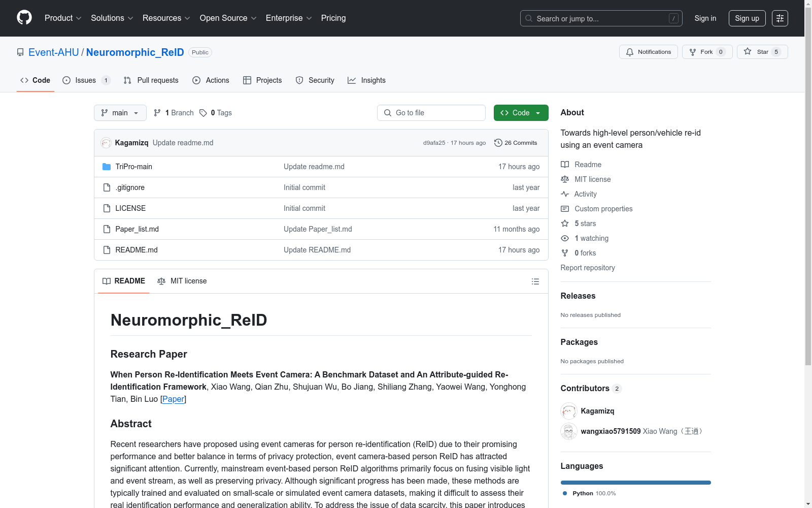812x508 pixels.
Task: Fork this repository
Action: (x=707, y=52)
